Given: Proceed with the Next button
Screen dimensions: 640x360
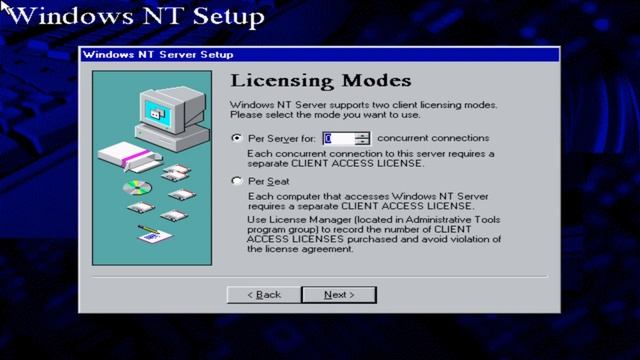Looking at the screenshot, I should tap(339, 295).
